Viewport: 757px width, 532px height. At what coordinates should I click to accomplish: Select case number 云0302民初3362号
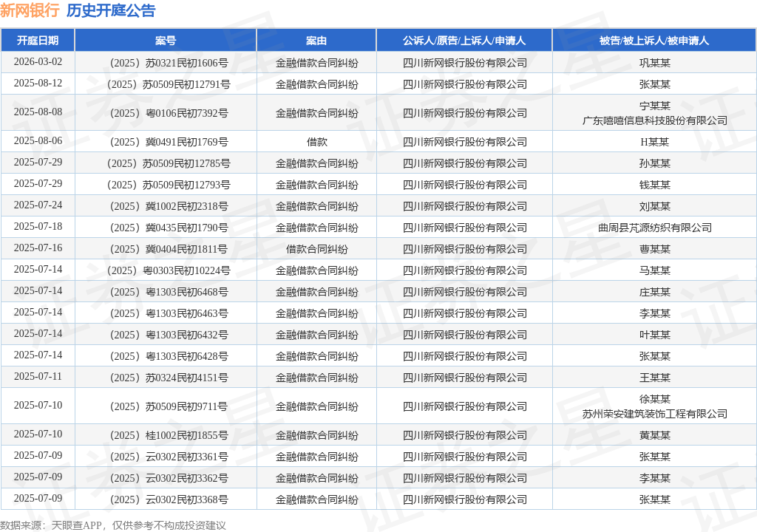pos(169,478)
